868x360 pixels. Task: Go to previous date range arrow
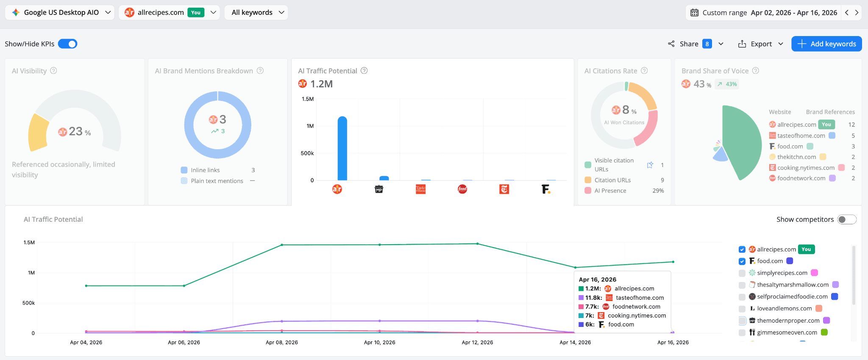[x=847, y=13]
